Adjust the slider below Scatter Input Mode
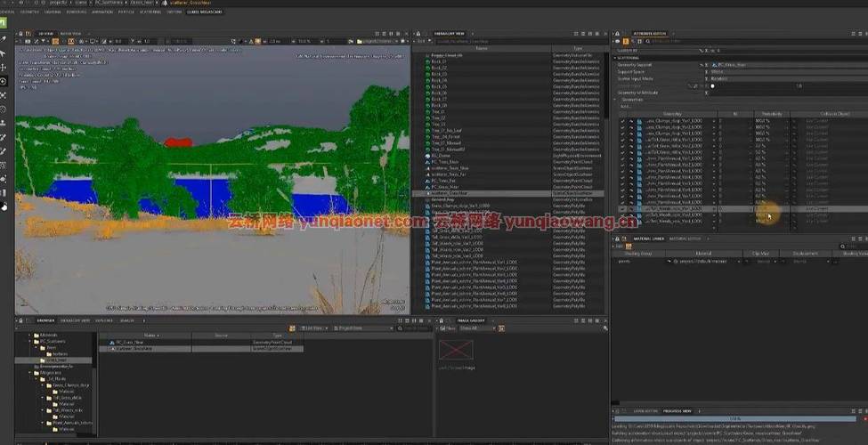This screenshot has width=868, height=445. tap(712, 85)
